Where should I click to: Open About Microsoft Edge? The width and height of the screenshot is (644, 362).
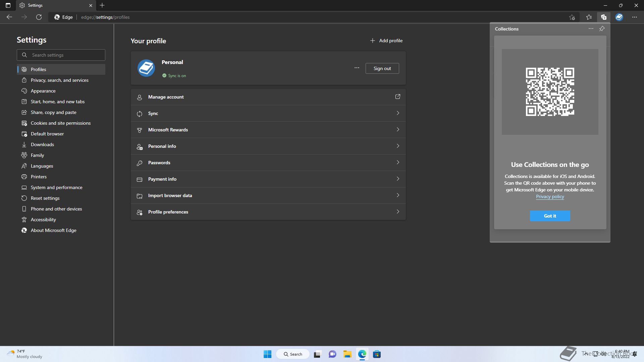pyautogui.click(x=61, y=230)
